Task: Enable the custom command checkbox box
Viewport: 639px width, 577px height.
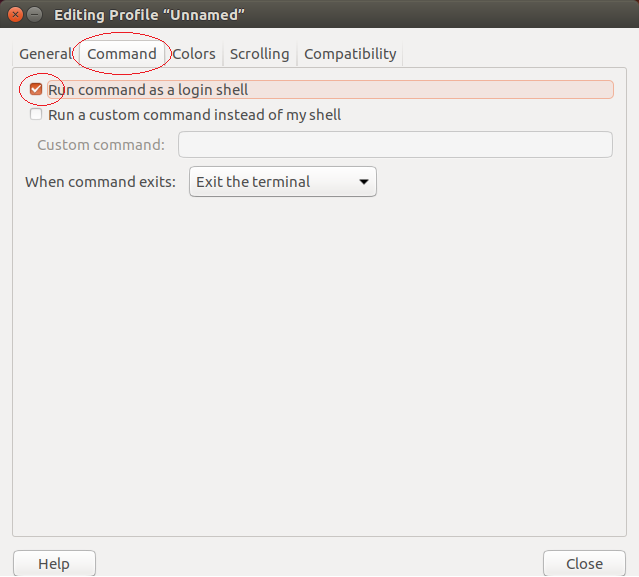Action: pyautogui.click(x=36, y=115)
